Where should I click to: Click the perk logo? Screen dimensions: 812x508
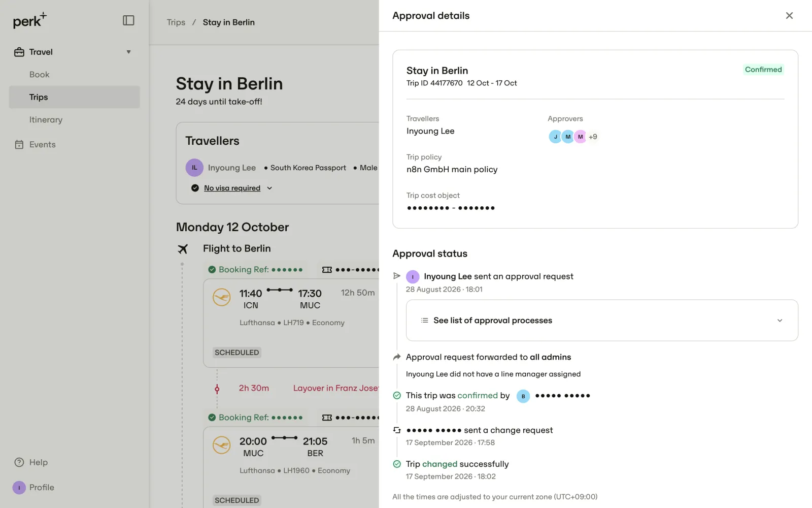tap(29, 20)
